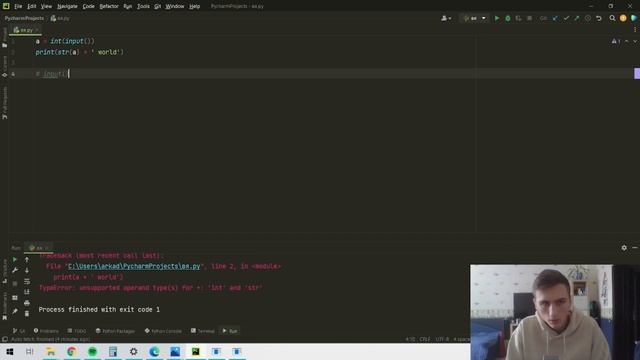The height and width of the screenshot is (360, 640).
Task: Open the Run menu
Action: 128,6
